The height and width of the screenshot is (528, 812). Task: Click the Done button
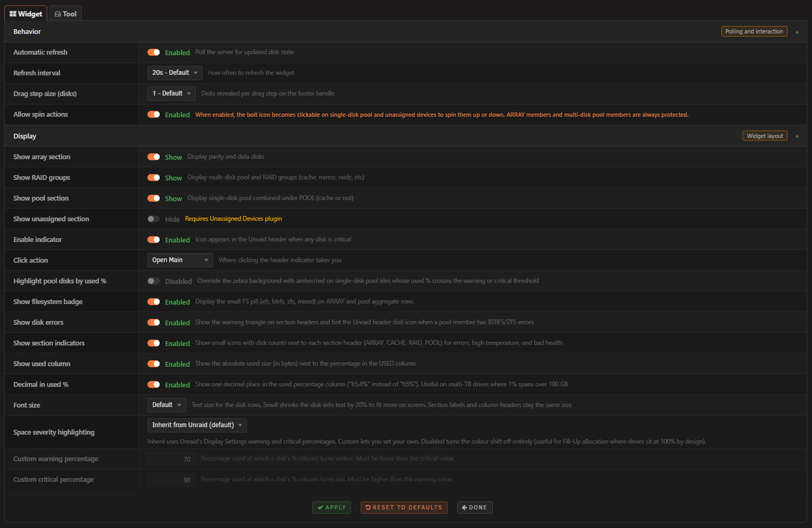(x=475, y=507)
